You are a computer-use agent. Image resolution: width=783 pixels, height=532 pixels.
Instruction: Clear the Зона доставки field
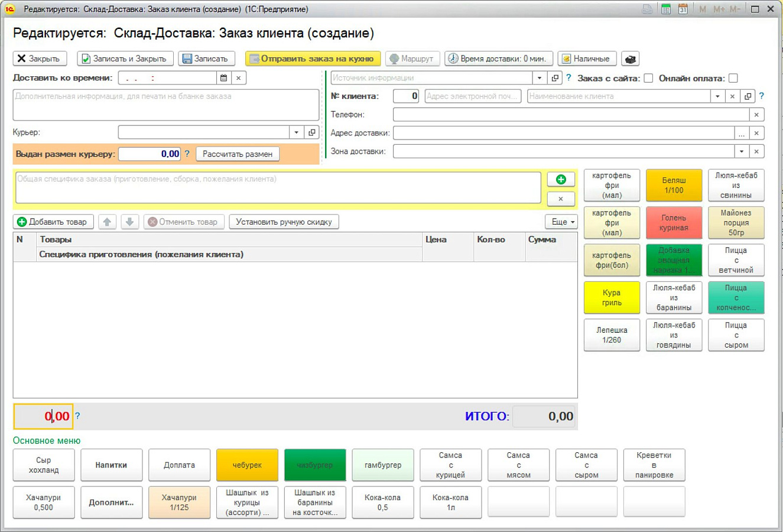click(x=756, y=151)
